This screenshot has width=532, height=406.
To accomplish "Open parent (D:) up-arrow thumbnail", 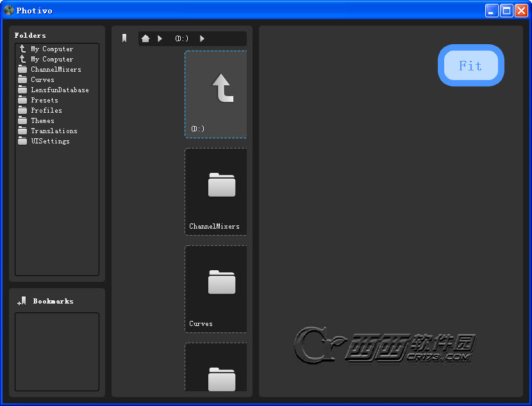I will [x=216, y=95].
